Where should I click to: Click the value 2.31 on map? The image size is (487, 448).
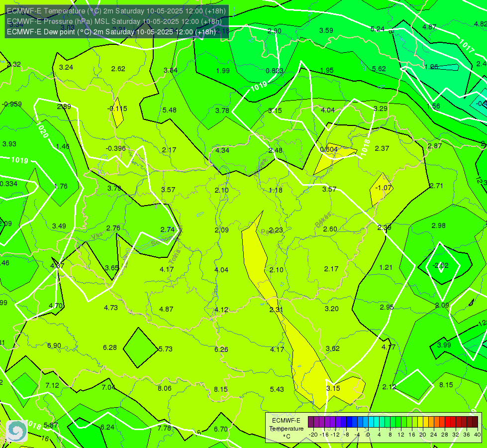(276, 310)
